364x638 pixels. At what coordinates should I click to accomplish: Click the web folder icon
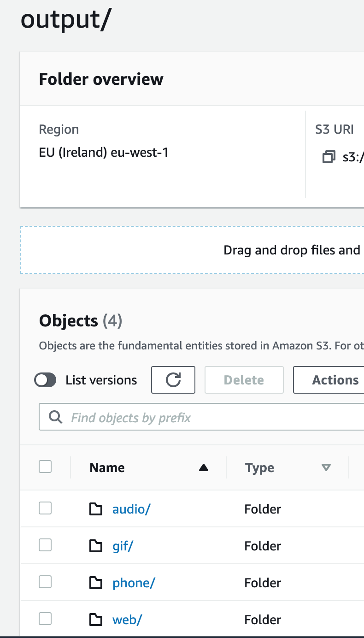pyautogui.click(x=95, y=620)
